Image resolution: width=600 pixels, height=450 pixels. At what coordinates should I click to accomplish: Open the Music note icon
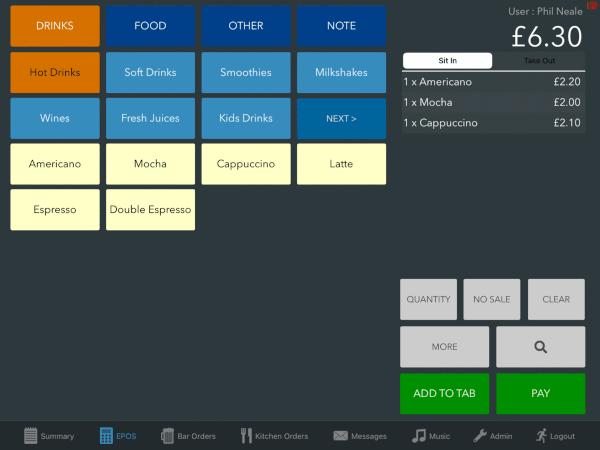(x=419, y=436)
